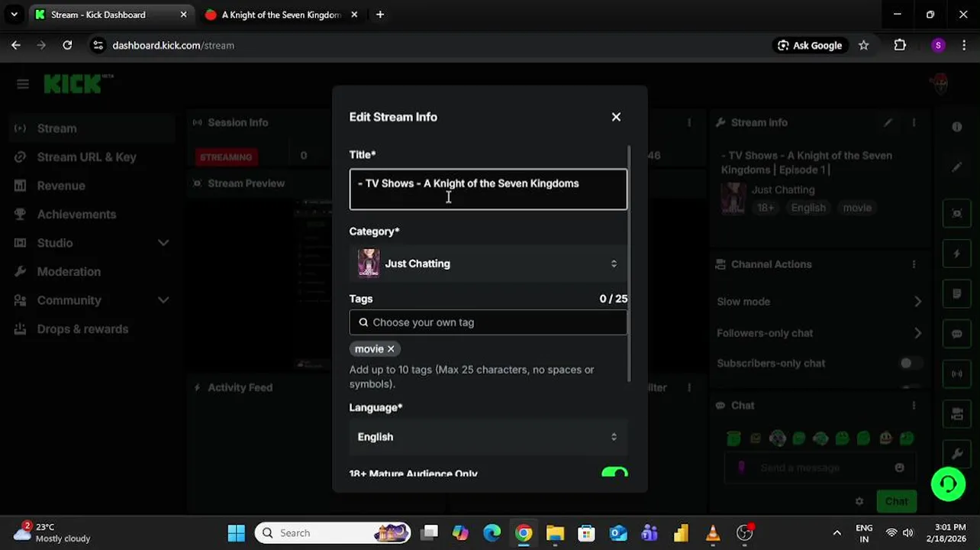The image size is (980, 550).
Task: Open Stream URL & Key page
Action: (x=92, y=157)
